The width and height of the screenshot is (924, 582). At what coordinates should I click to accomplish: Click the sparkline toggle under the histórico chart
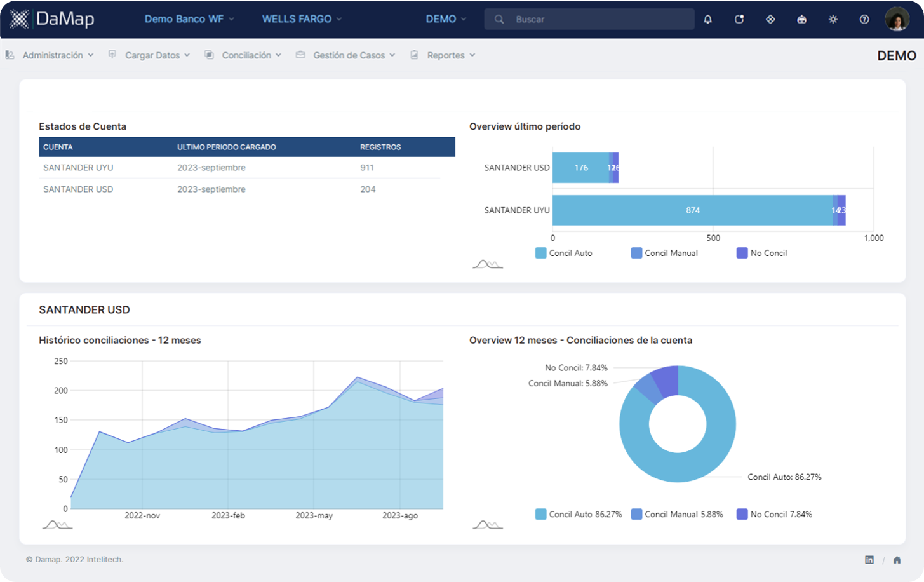[x=56, y=525]
